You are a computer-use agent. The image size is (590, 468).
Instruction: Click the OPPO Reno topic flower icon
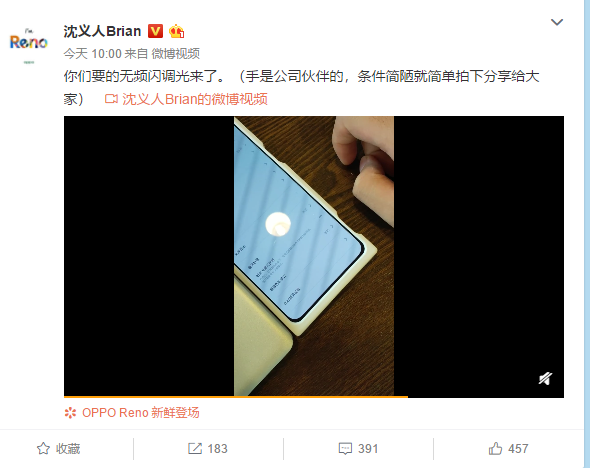coord(70,413)
